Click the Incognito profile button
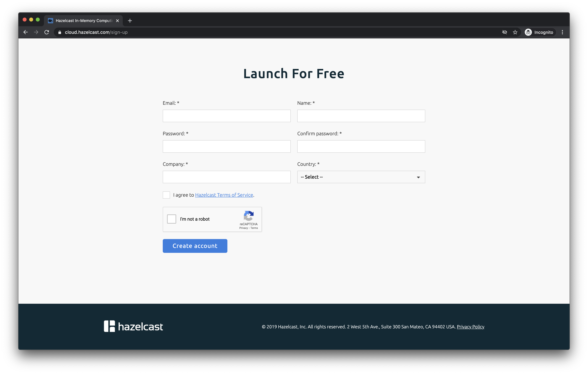Image resolution: width=588 pixels, height=374 pixels. 539,32
